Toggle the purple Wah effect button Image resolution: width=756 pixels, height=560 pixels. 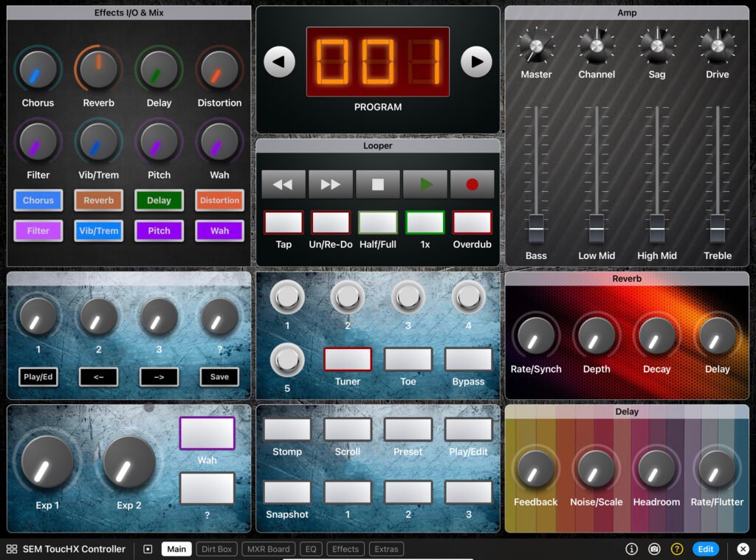[219, 231]
